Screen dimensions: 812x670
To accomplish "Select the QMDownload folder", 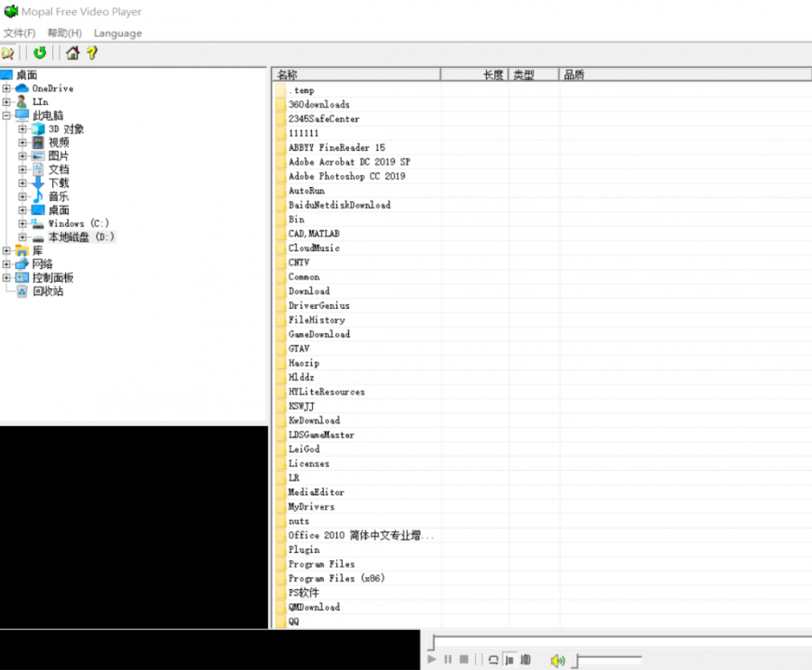I will pos(315,607).
